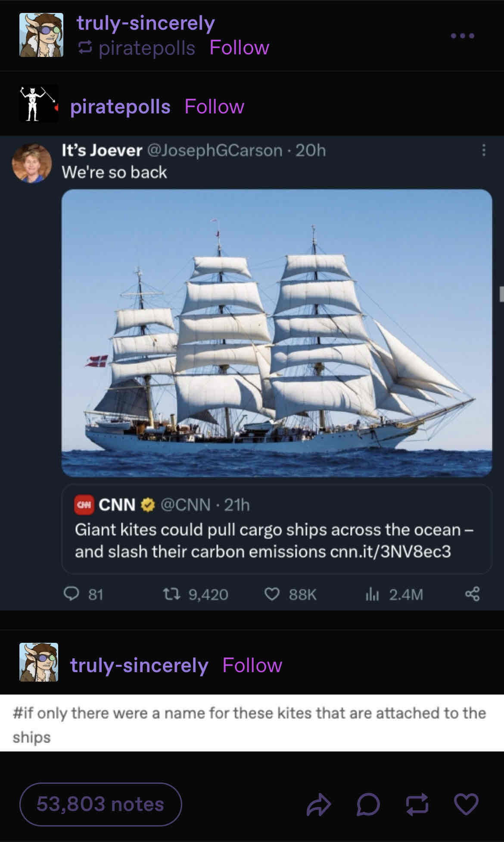This screenshot has height=842, width=504.
Task: Open the three-dot post options menu
Action: pos(462,36)
